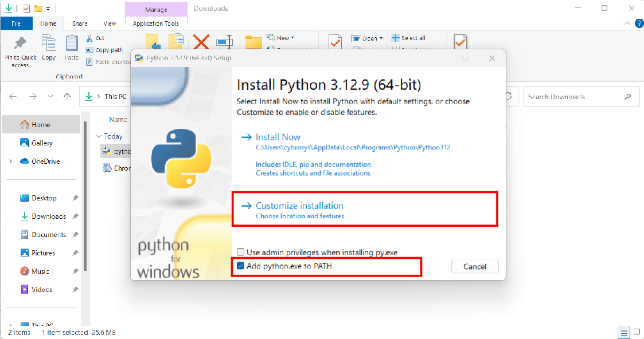The width and height of the screenshot is (644, 339).
Task: Click the Name column header
Action: pos(118,119)
